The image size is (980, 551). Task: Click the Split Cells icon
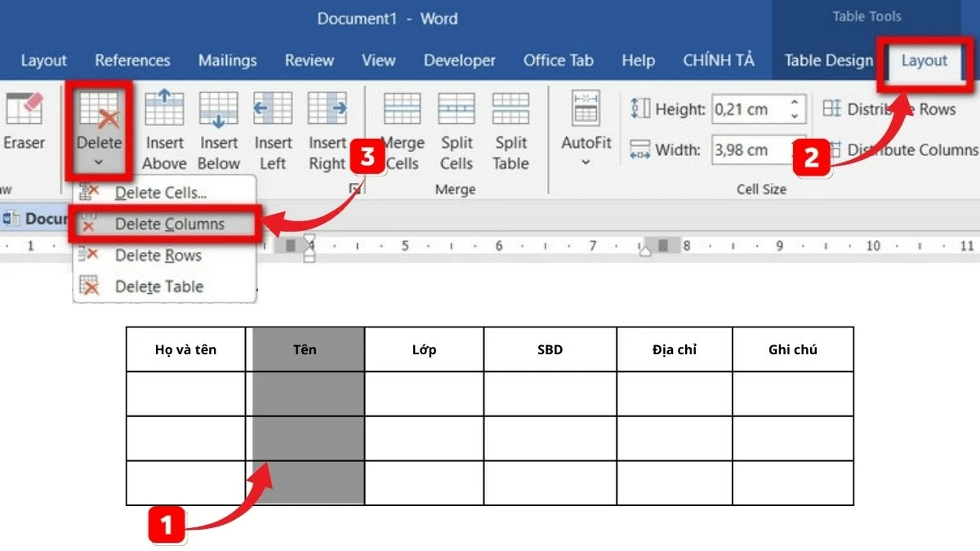457,109
